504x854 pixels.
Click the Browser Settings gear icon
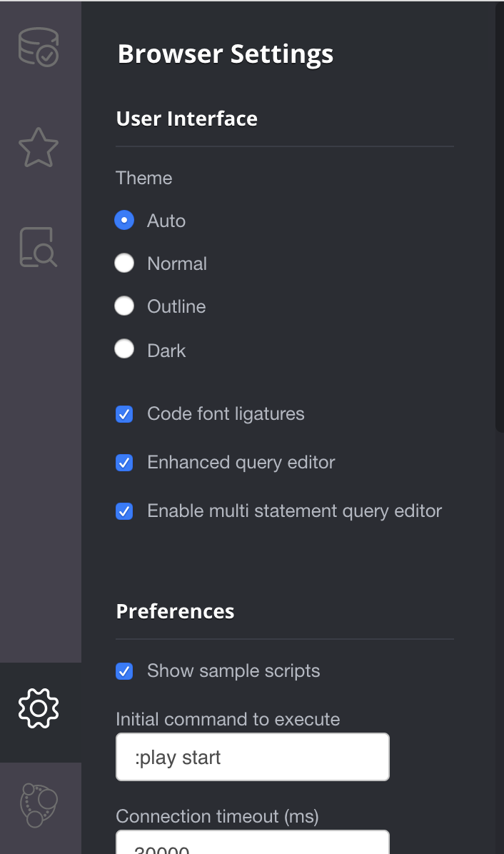[x=39, y=708]
